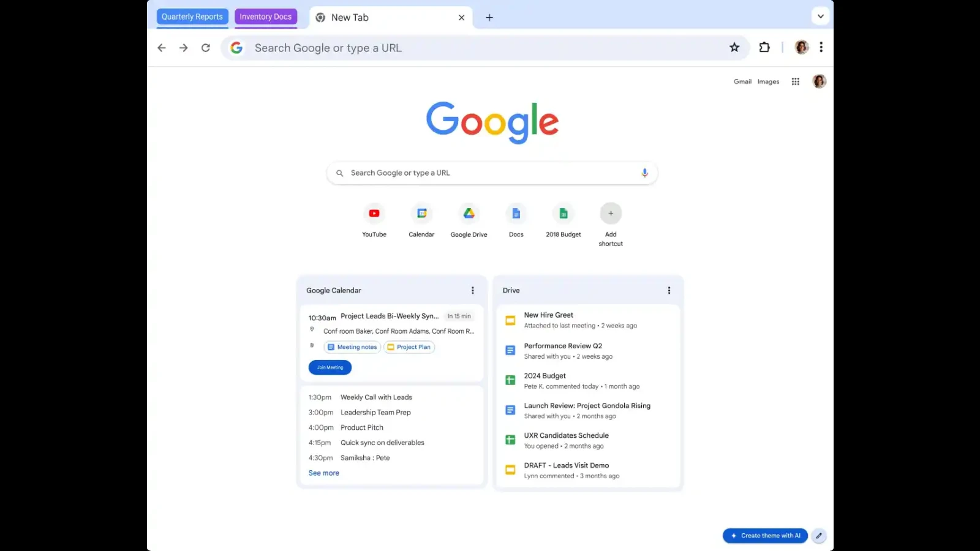980x551 pixels.
Task: Select the New Tab tab
Action: click(x=390, y=18)
